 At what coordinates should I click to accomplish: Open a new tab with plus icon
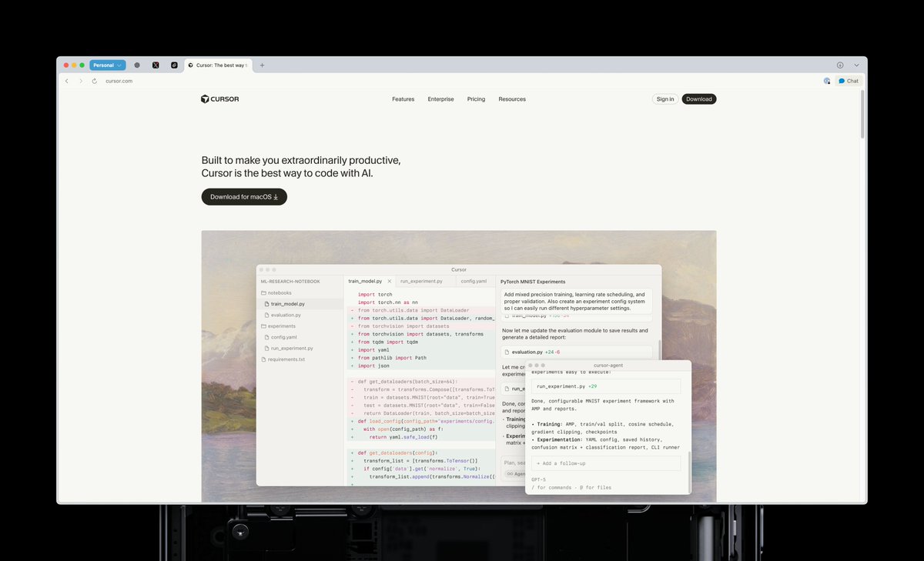[x=262, y=65]
